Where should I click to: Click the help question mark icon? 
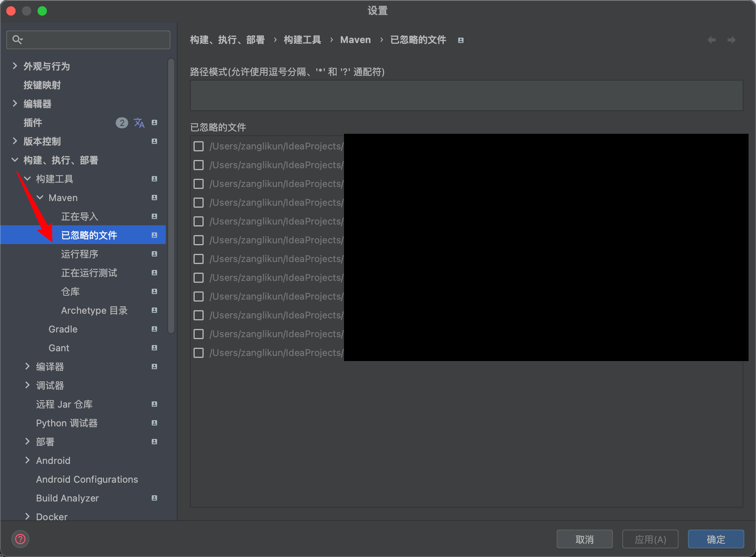coord(20,539)
